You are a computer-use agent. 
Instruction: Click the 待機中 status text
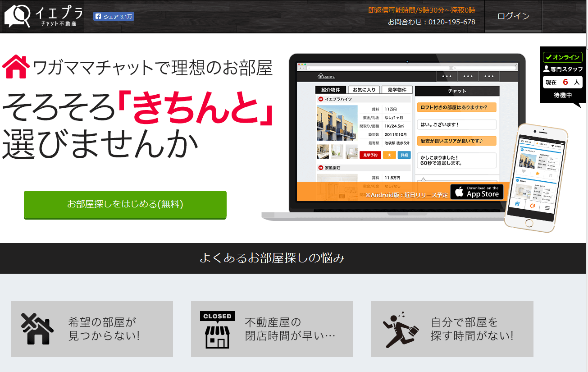click(x=562, y=96)
